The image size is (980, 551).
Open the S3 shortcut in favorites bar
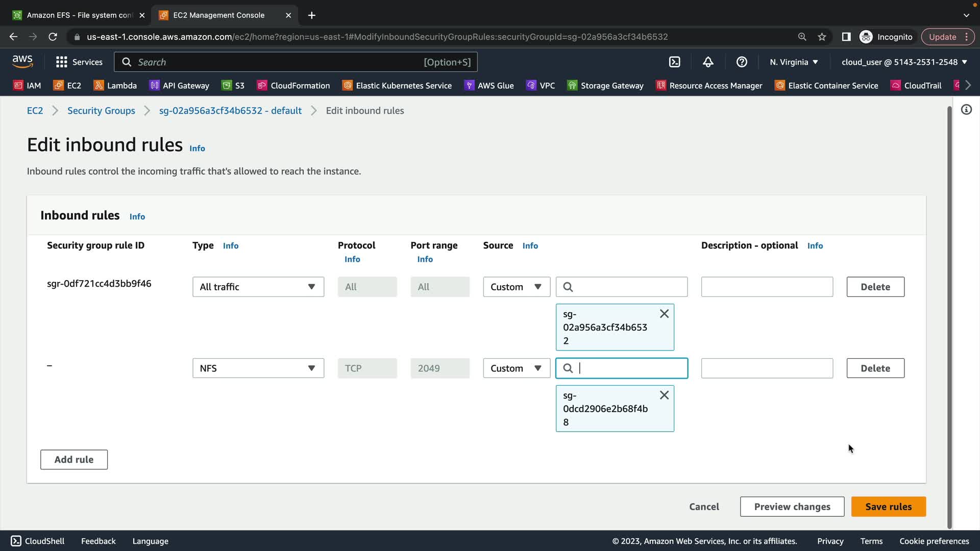pyautogui.click(x=233, y=86)
